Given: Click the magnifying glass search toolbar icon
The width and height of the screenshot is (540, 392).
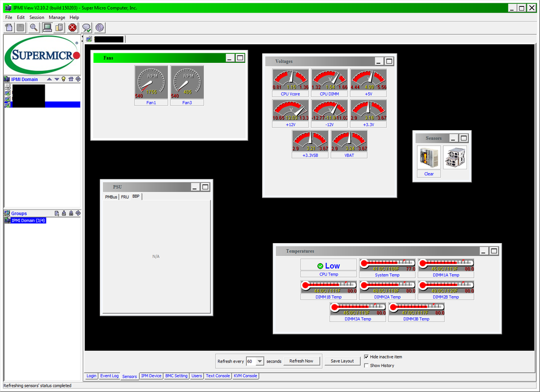Looking at the screenshot, I should 34,27.
